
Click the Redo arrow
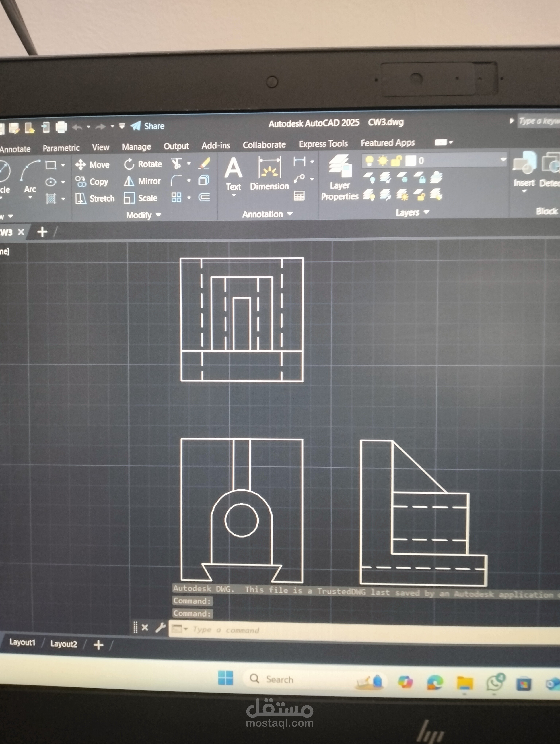click(100, 127)
